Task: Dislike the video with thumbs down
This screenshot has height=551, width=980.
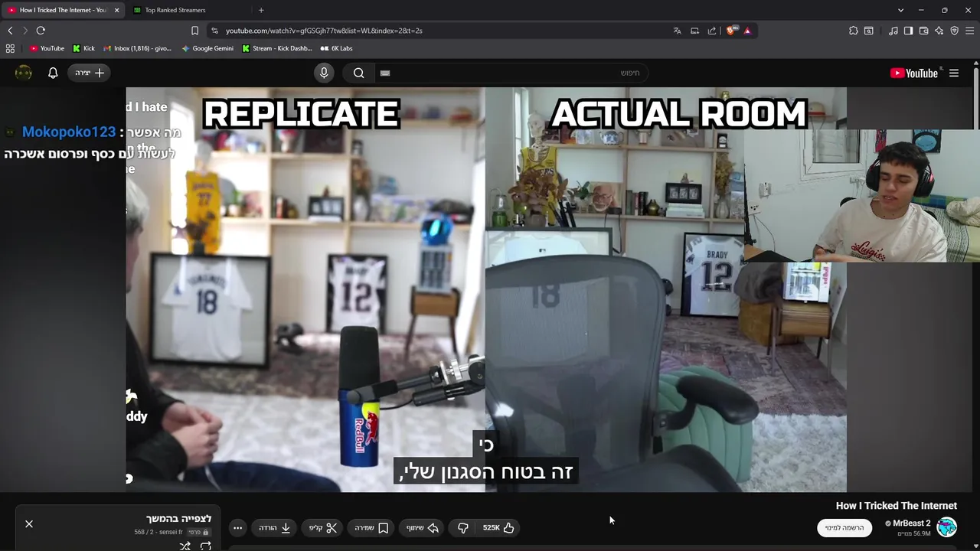Action: (x=462, y=527)
